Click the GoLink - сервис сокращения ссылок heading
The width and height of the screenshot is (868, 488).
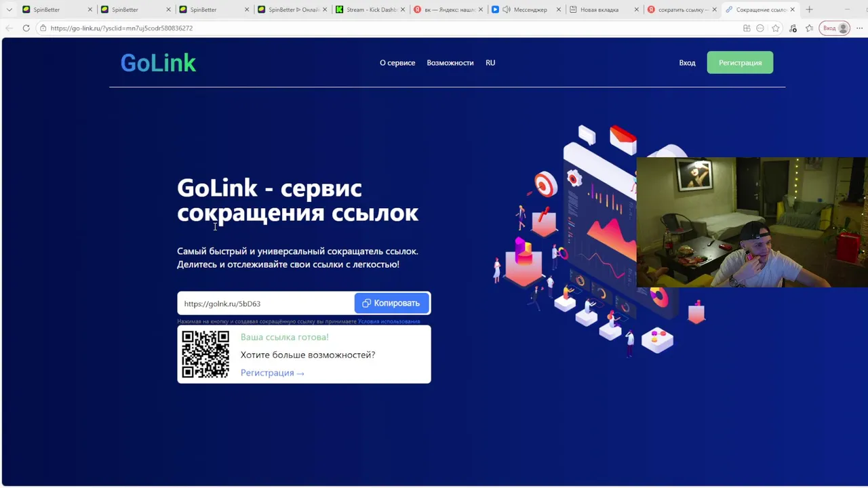tap(298, 200)
